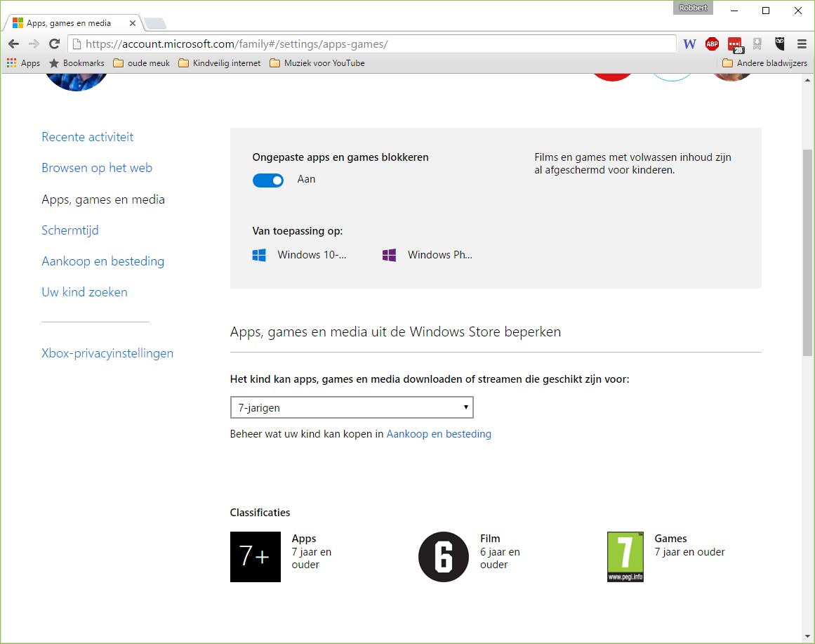Viewport: 815px width, 644px height.
Task: Select 'Apps, games en media' sidebar item
Action: coord(103,199)
